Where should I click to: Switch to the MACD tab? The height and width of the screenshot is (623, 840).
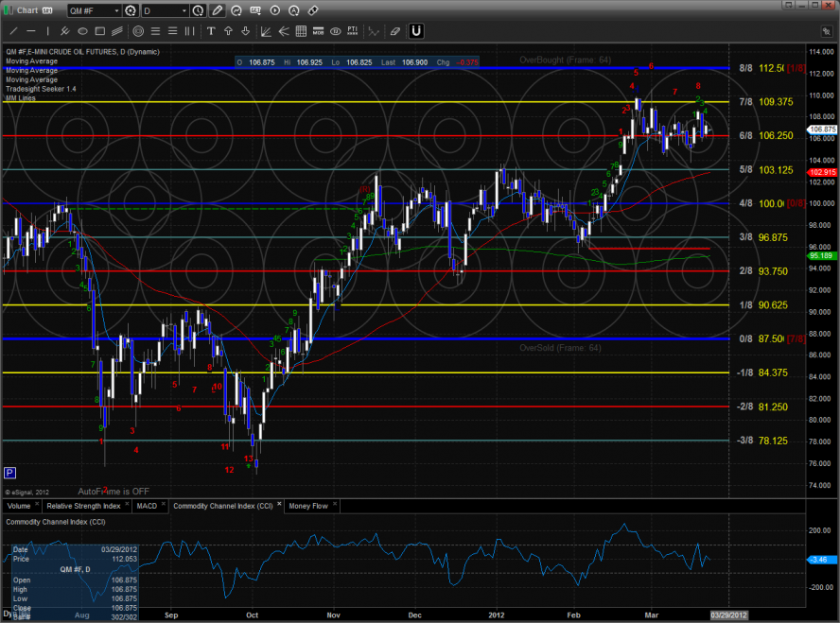[x=147, y=506]
